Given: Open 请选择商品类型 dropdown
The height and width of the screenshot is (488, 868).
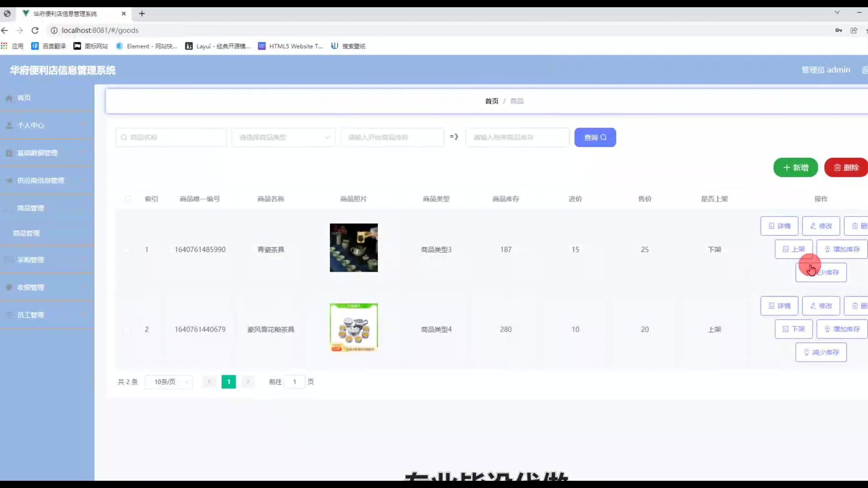Looking at the screenshot, I should click(283, 137).
